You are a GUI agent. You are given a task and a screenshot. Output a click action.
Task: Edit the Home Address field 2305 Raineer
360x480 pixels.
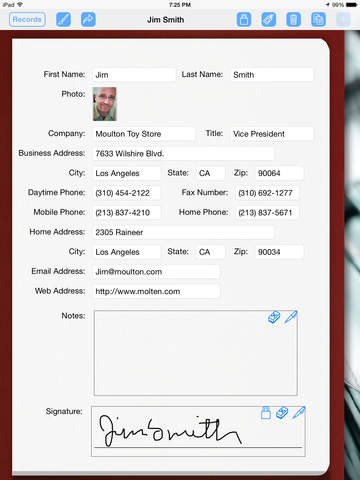click(x=183, y=232)
